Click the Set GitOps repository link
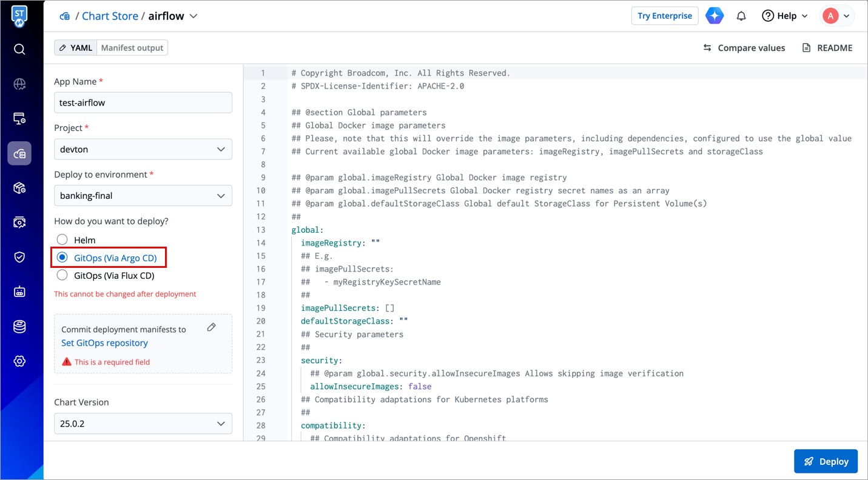 pos(104,343)
